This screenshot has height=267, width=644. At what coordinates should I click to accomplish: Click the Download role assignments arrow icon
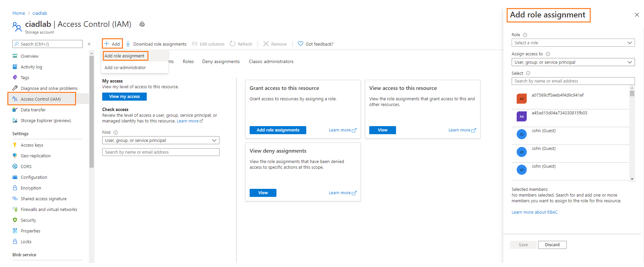tap(128, 44)
